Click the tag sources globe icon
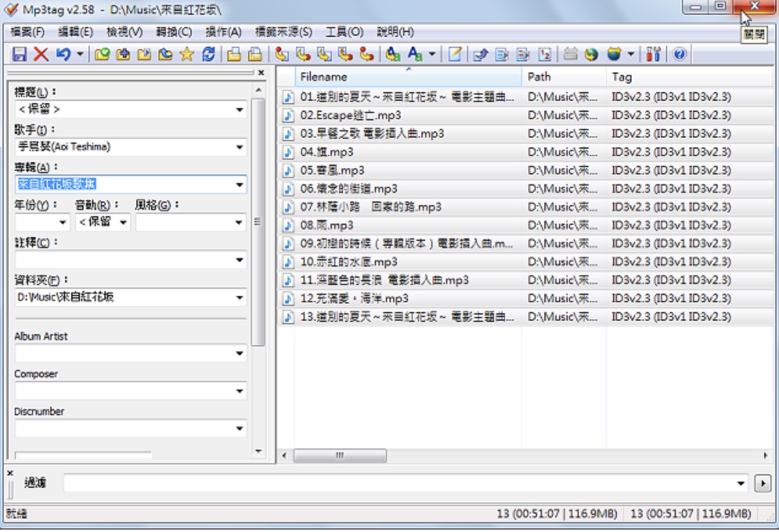 click(x=614, y=55)
